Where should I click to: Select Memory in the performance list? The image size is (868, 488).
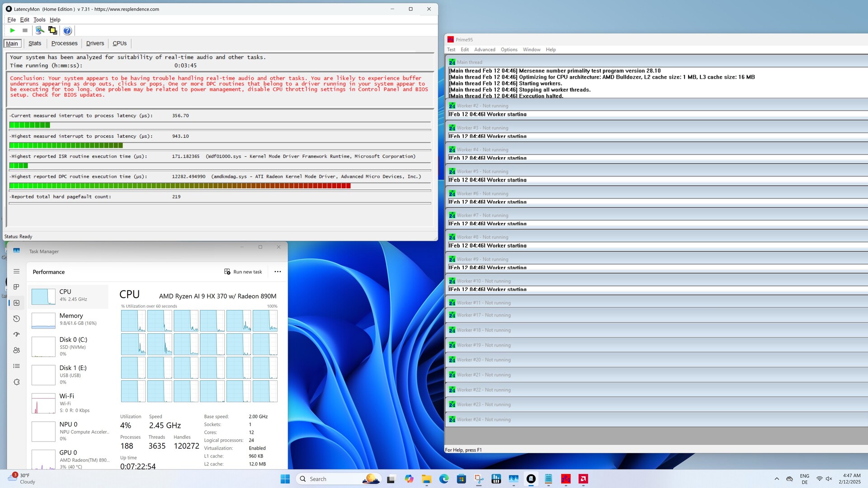click(70, 319)
